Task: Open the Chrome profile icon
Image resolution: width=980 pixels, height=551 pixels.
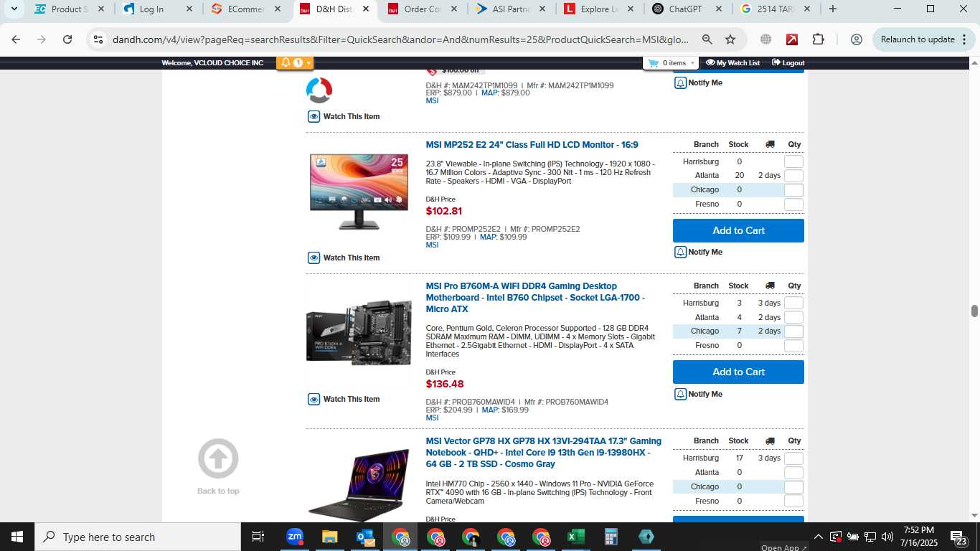Action: click(856, 39)
